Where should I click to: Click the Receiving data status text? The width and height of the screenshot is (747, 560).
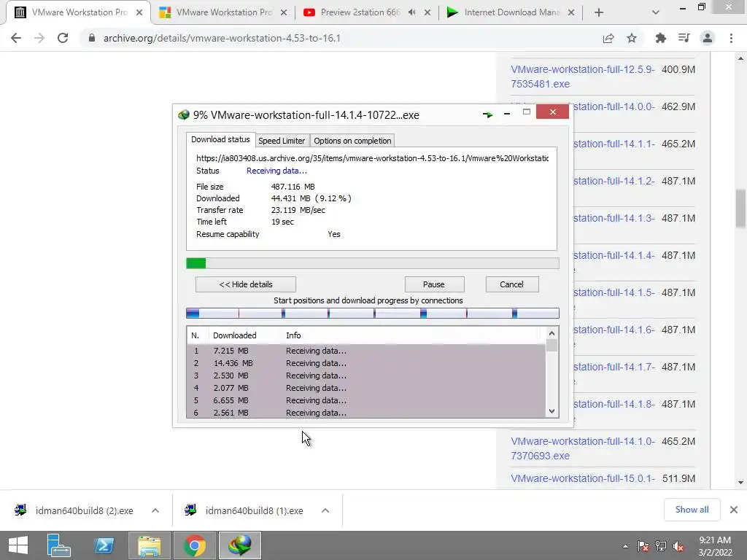276,171
